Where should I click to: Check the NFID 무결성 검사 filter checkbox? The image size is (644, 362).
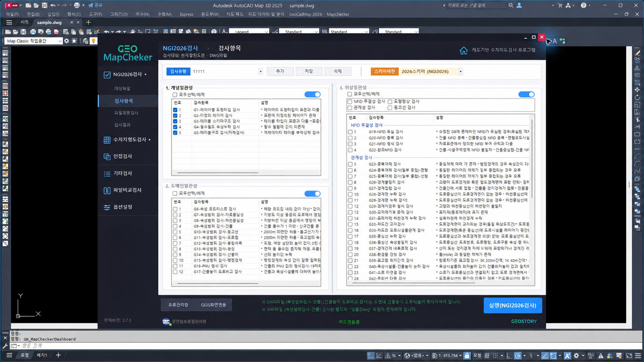(x=350, y=102)
